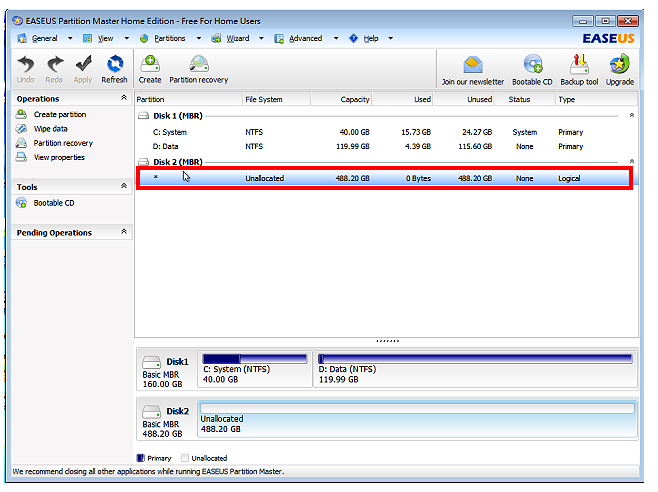Select the Unallocated 488.20 GB row
This screenshot has width=658, height=492.
(384, 178)
